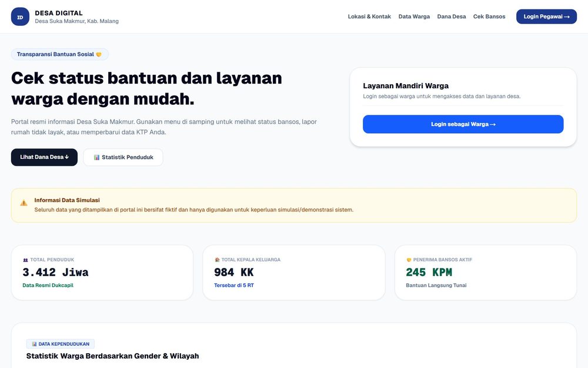Open the Data Warga menu item
This screenshot has width=588, height=368.
coord(414,16)
